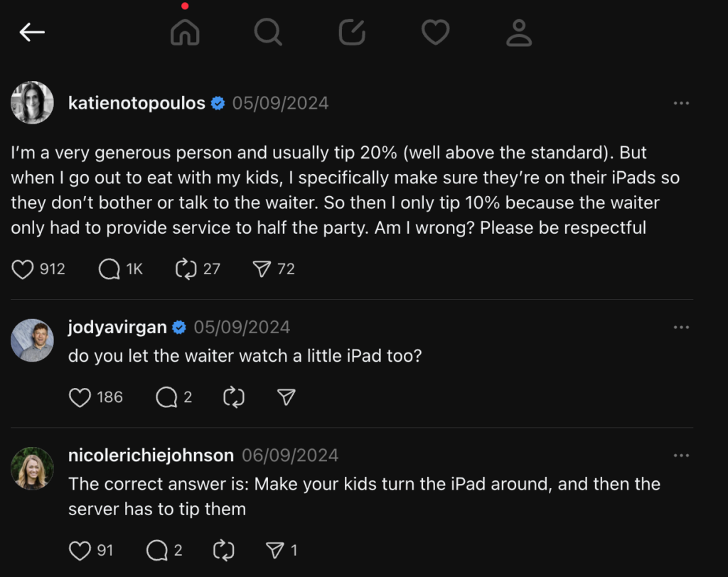Reply to jodyavirgan's comment
Image resolution: width=728 pixels, height=577 pixels.
(x=166, y=397)
